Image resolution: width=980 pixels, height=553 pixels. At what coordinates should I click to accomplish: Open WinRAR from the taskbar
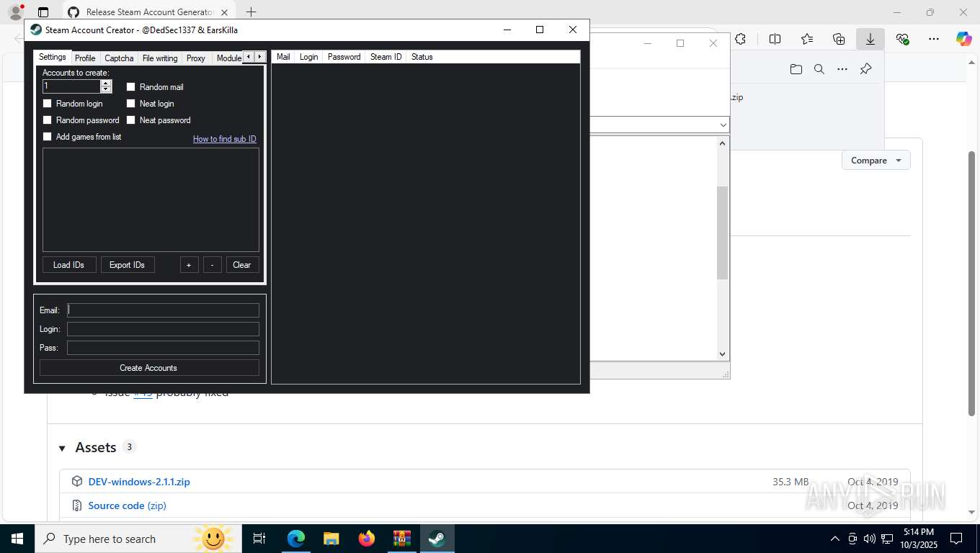click(401, 539)
